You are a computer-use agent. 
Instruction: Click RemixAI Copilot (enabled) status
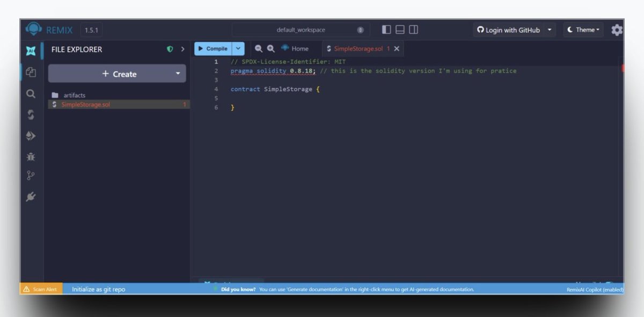pos(595,290)
